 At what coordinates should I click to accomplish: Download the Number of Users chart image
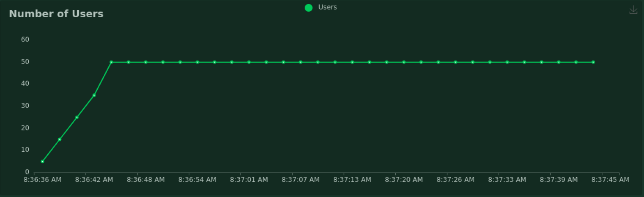click(x=633, y=9)
